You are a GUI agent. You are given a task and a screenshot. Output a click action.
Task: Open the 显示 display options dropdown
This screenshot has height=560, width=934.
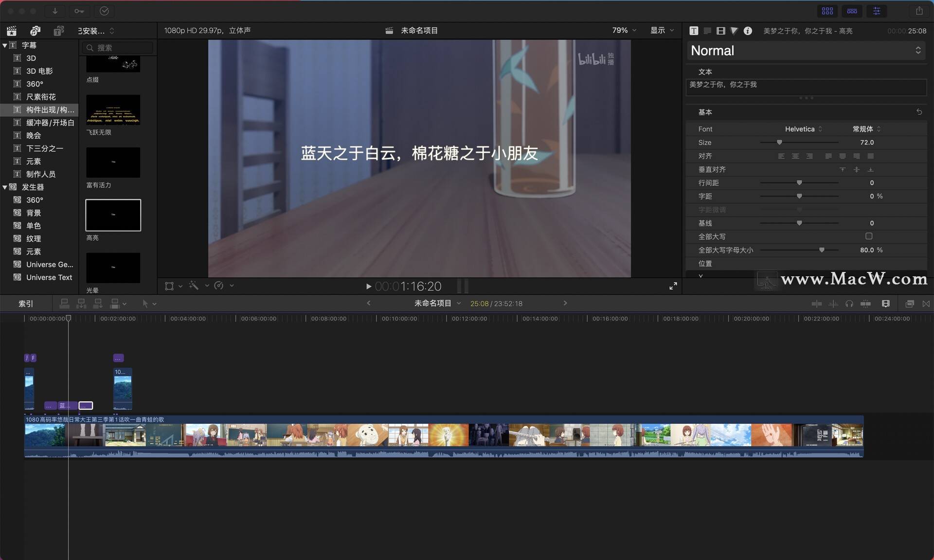point(662,30)
